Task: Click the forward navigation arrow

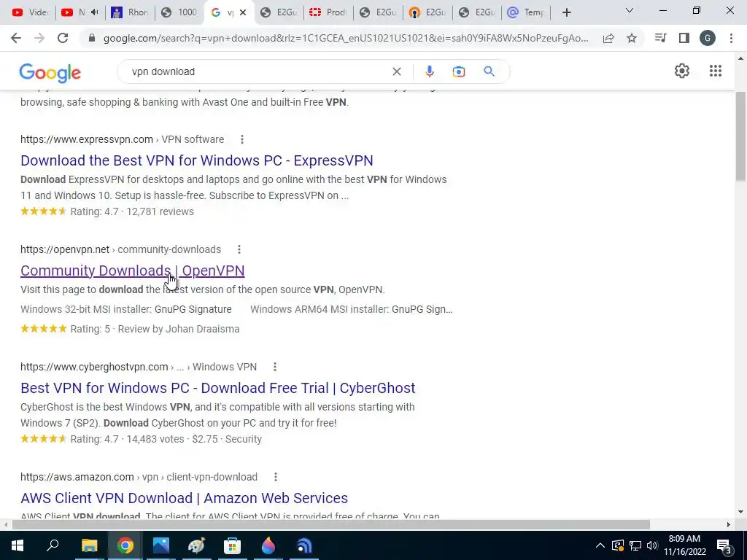Action: click(x=39, y=38)
